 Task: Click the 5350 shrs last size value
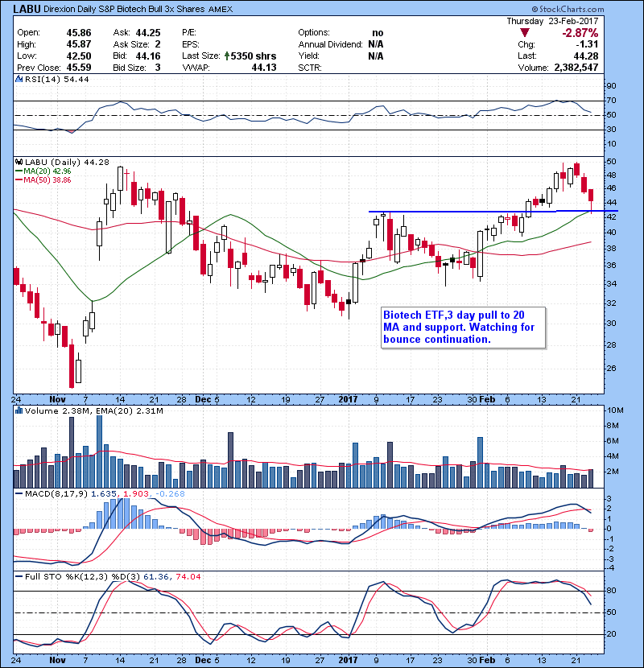tap(254, 56)
